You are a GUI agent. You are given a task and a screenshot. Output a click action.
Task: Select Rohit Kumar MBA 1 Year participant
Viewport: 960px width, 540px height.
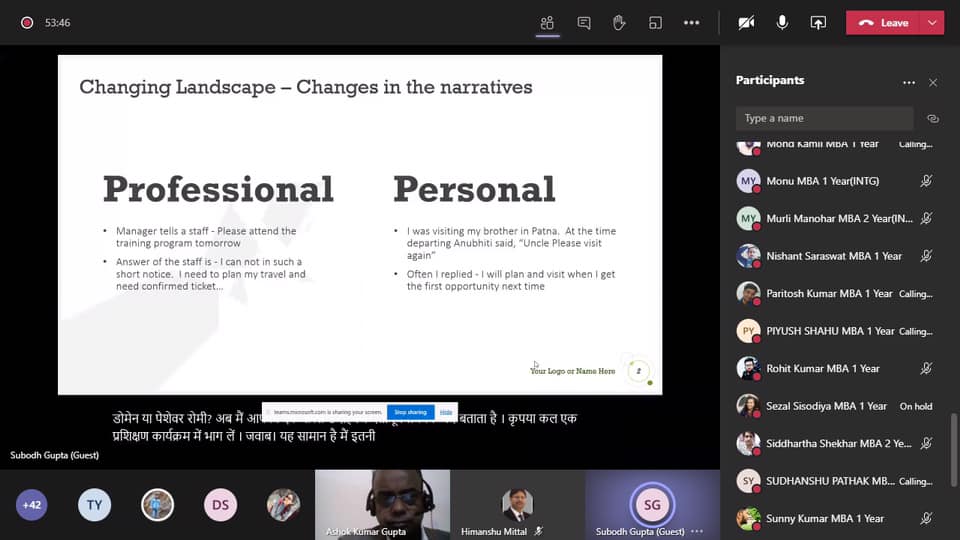click(822, 368)
